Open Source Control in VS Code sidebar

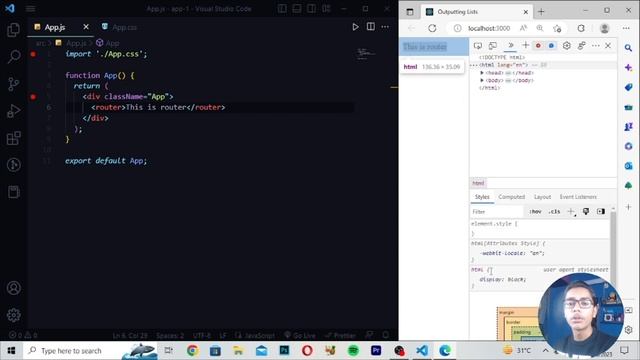click(13, 84)
